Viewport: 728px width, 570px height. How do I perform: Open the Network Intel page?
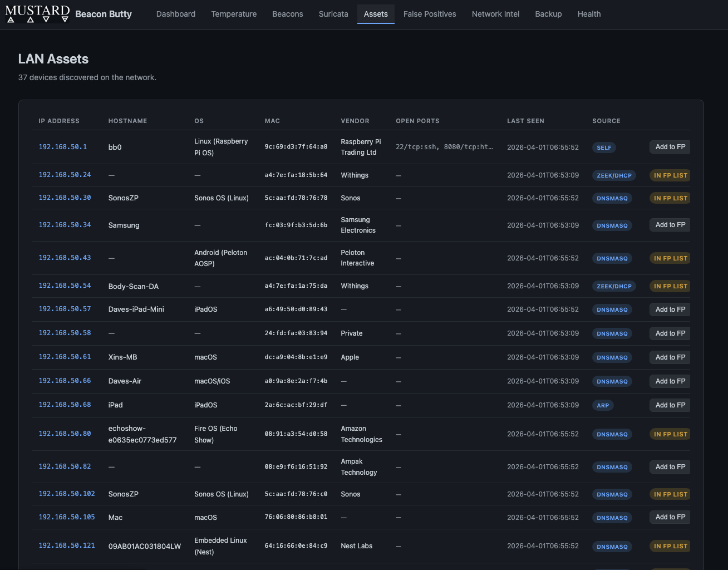pyautogui.click(x=495, y=14)
